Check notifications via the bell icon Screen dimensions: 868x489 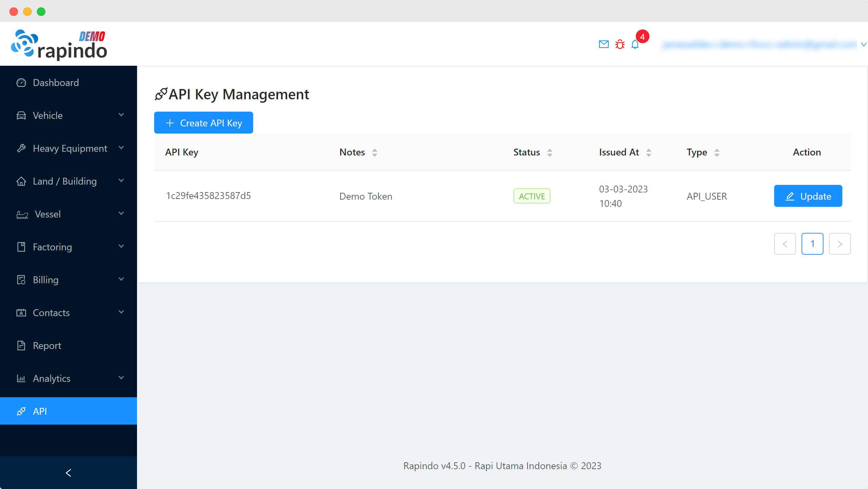(635, 45)
